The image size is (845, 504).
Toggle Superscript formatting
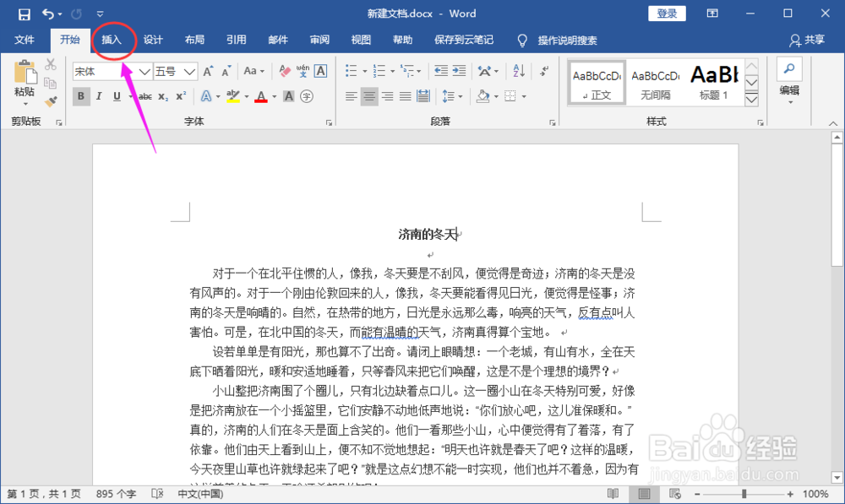tap(181, 96)
